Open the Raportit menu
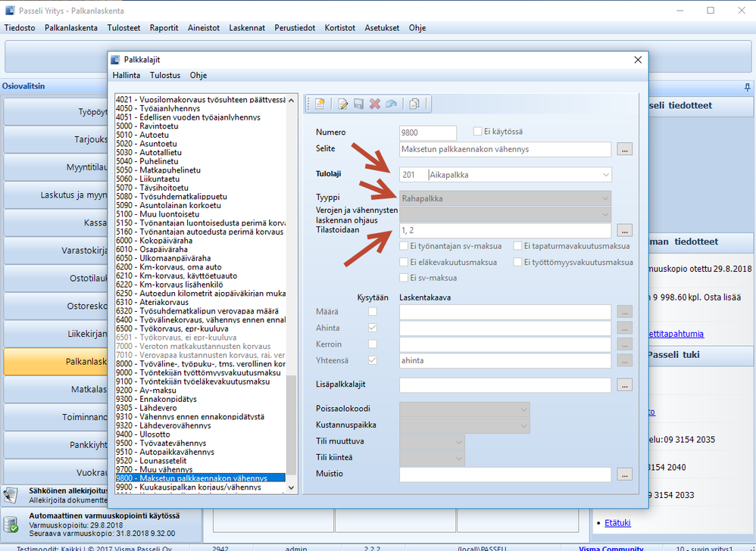 (164, 28)
